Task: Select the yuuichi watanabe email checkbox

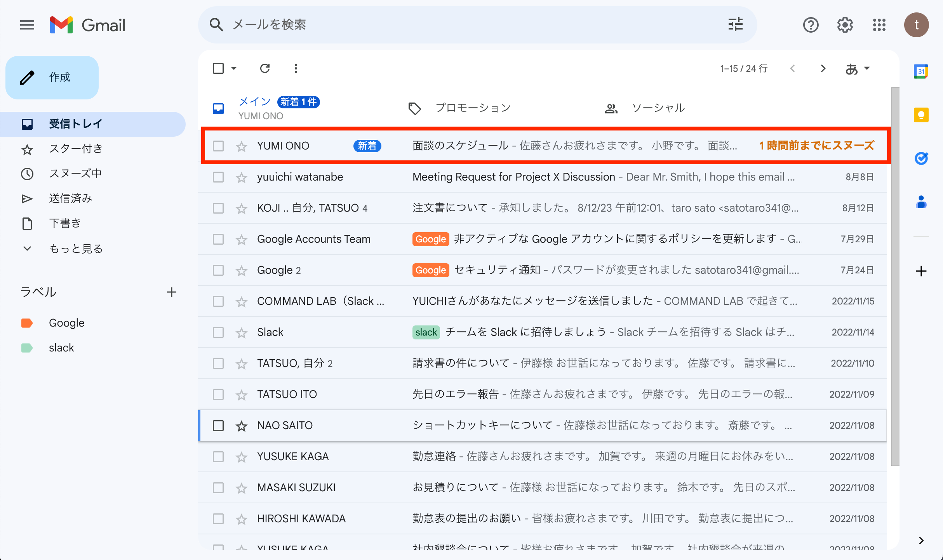Action: [x=218, y=177]
